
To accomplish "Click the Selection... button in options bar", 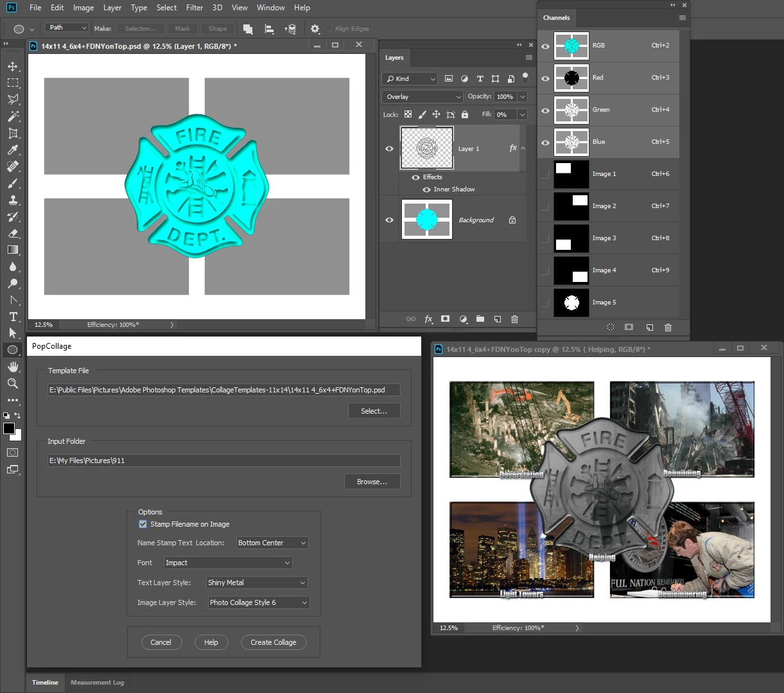I will (x=141, y=29).
